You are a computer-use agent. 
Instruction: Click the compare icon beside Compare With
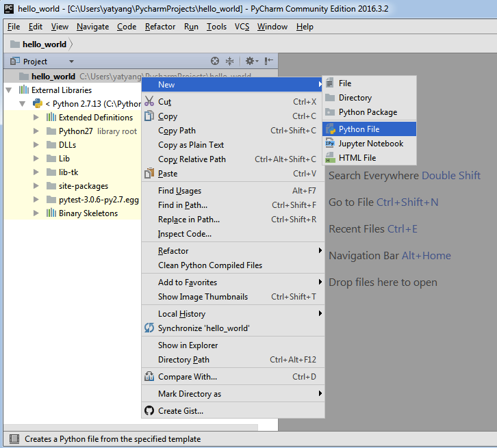pyautogui.click(x=149, y=376)
